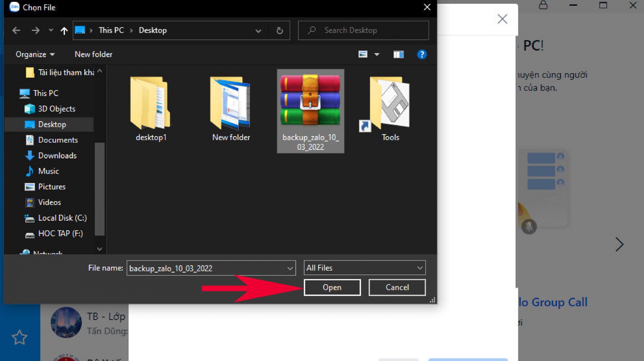Open Downloads in sidebar

click(x=51, y=155)
